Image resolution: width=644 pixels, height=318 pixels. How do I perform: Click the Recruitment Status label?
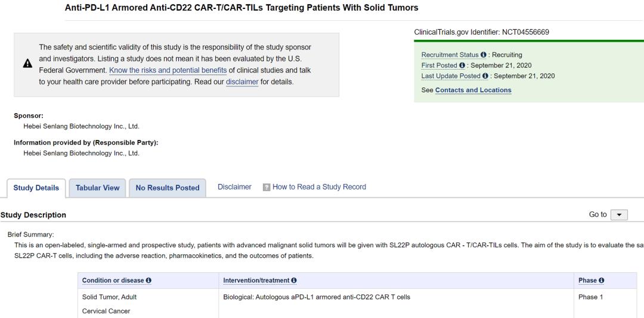coord(450,55)
